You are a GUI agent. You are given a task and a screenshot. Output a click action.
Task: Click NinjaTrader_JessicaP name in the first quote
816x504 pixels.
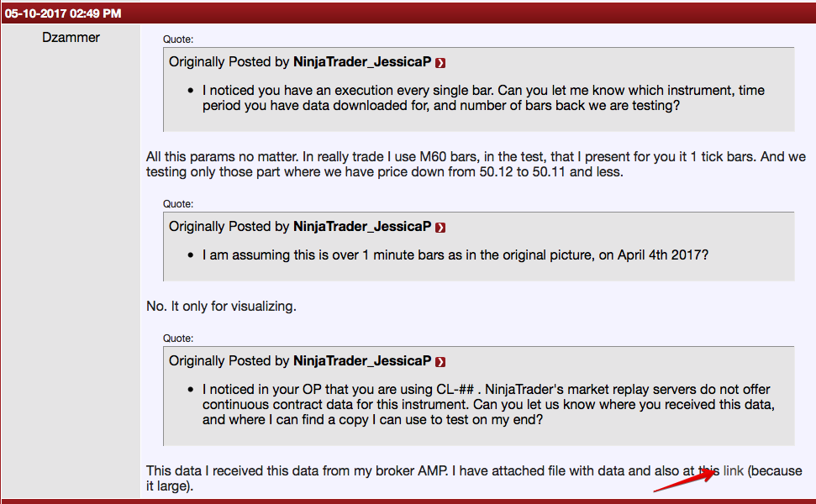pos(362,62)
